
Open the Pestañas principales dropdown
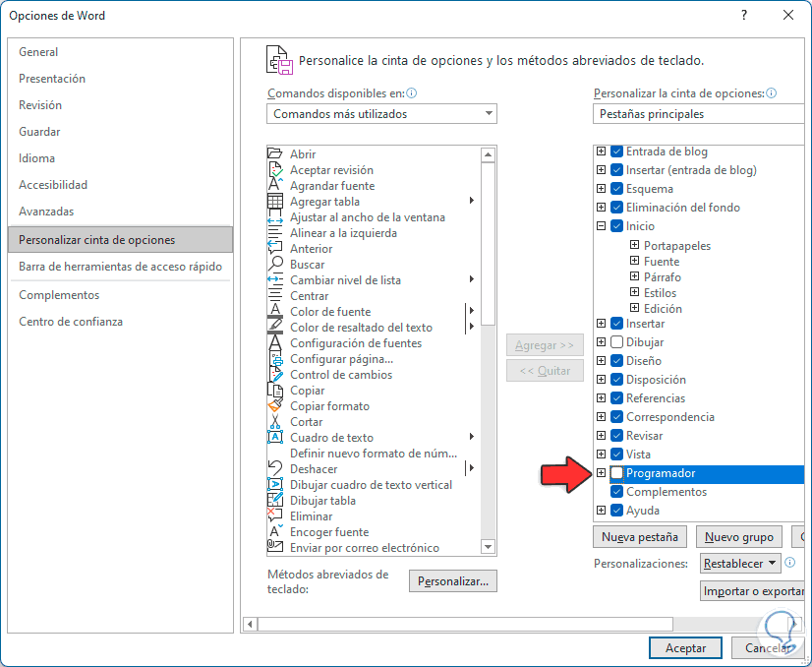(x=699, y=113)
